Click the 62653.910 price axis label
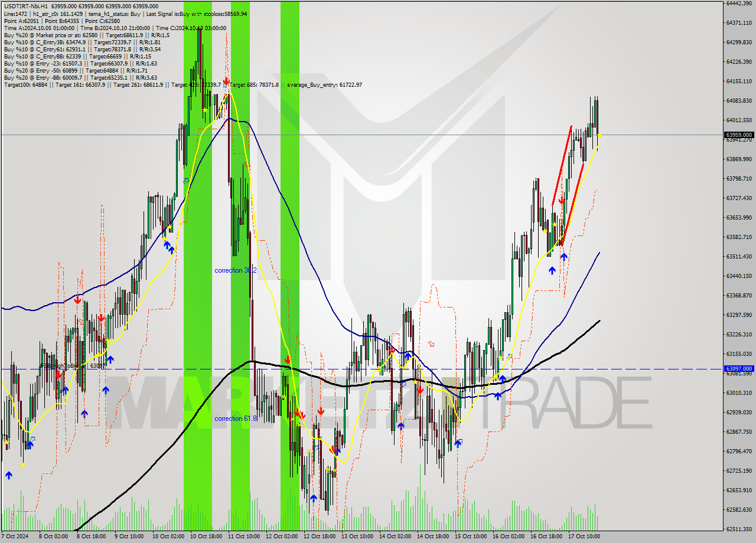The height and width of the screenshot is (543, 756). pos(739,490)
